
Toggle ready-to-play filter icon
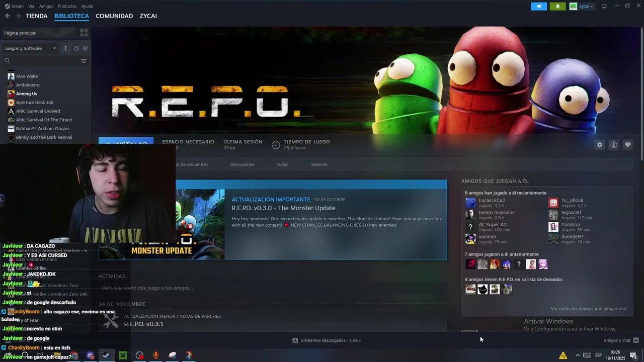click(x=85, y=48)
